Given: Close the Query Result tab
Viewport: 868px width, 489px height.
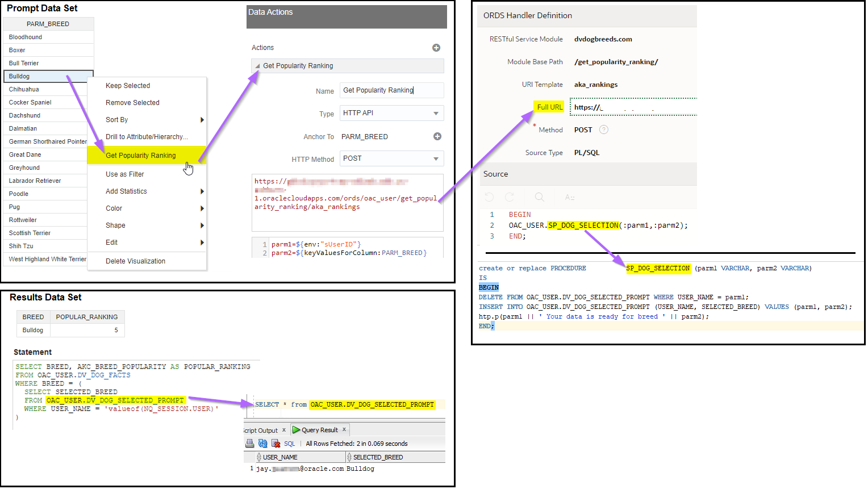Looking at the screenshot, I should click(x=344, y=429).
